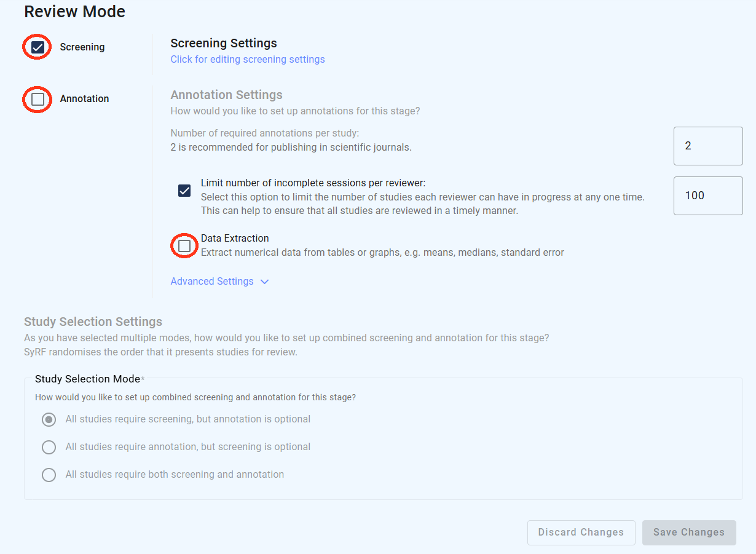Image resolution: width=756 pixels, height=554 pixels.
Task: Select annotation required, screening optional
Action: coord(49,447)
